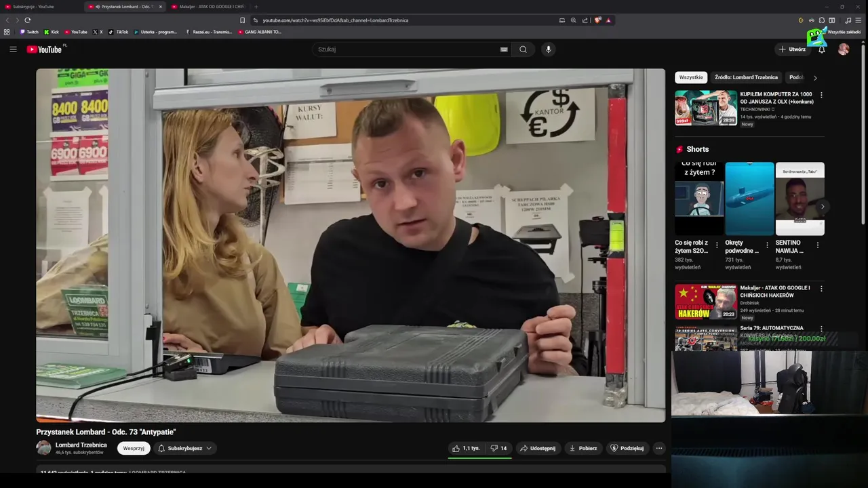The image size is (868, 488).
Task: Open more actions ellipsis under video
Action: [x=659, y=448]
